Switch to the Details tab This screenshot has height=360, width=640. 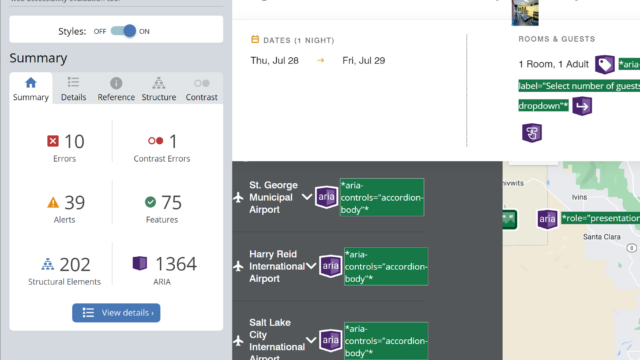point(73,89)
